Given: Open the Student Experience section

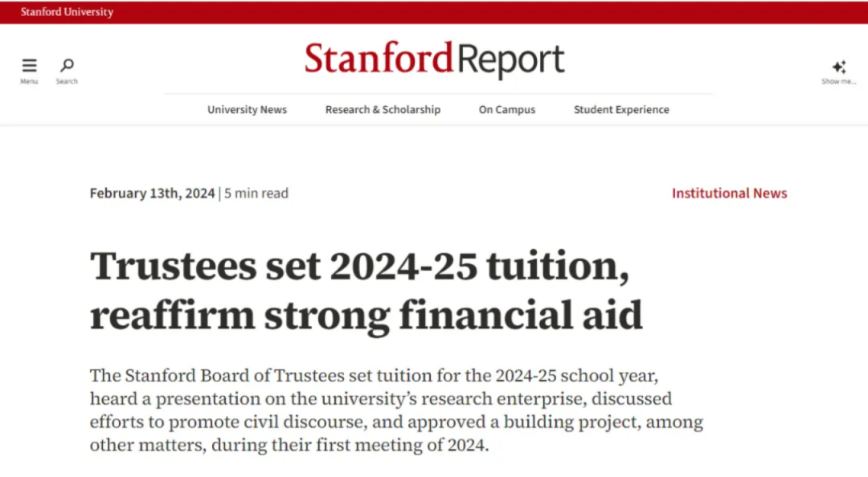Looking at the screenshot, I should pyautogui.click(x=621, y=110).
